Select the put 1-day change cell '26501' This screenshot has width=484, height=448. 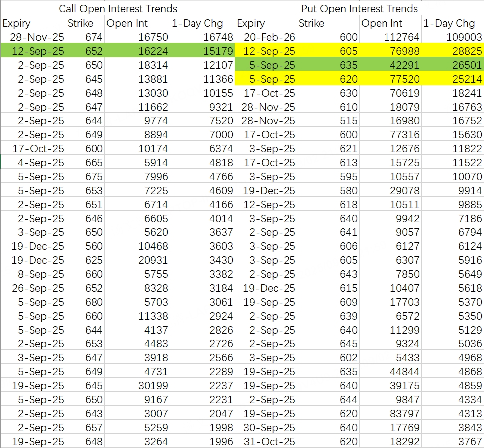point(453,65)
